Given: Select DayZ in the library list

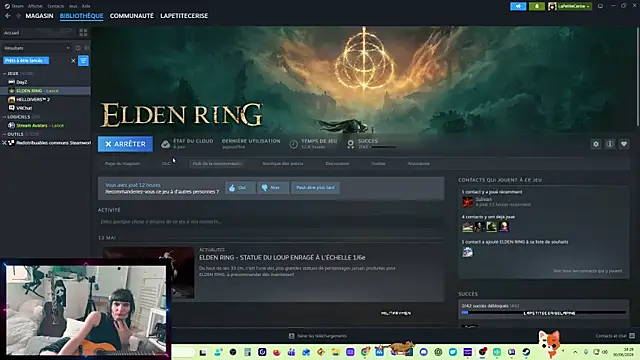Looking at the screenshot, I should click(x=45, y=82).
